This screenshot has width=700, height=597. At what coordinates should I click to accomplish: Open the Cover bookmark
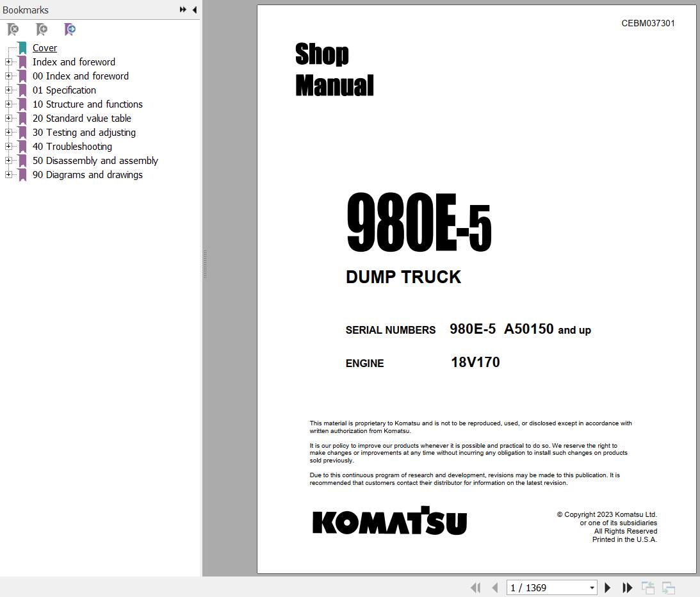click(45, 48)
